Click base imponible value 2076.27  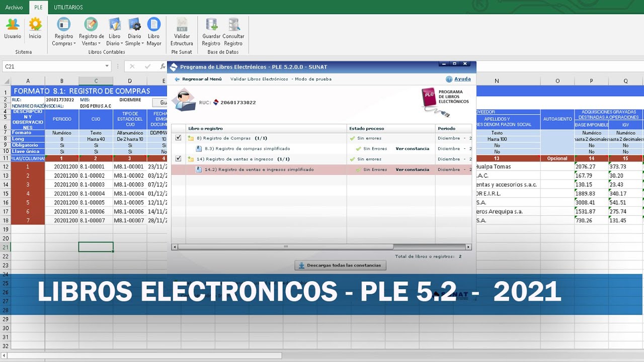tap(592, 166)
